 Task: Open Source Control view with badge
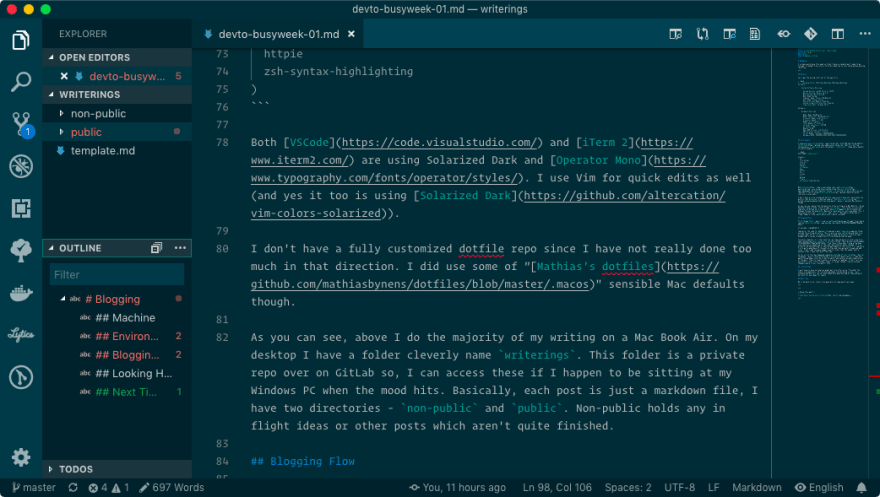click(x=21, y=124)
